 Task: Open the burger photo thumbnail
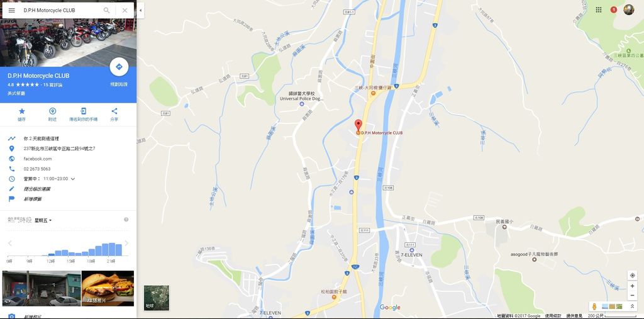[x=108, y=288]
